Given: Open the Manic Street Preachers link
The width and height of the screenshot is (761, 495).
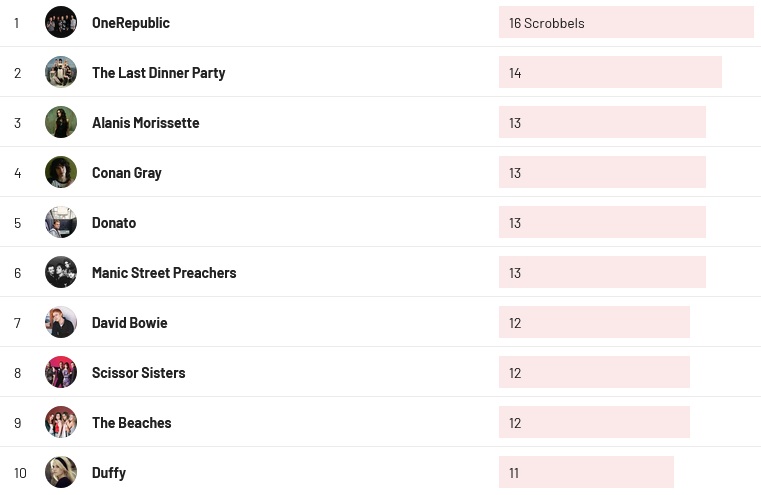Looking at the screenshot, I should [x=164, y=273].
